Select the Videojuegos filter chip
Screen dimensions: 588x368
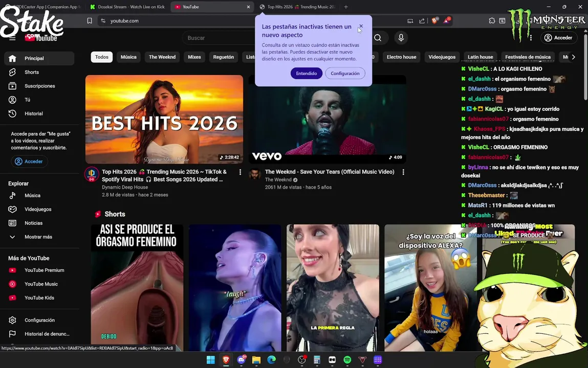tap(442, 57)
